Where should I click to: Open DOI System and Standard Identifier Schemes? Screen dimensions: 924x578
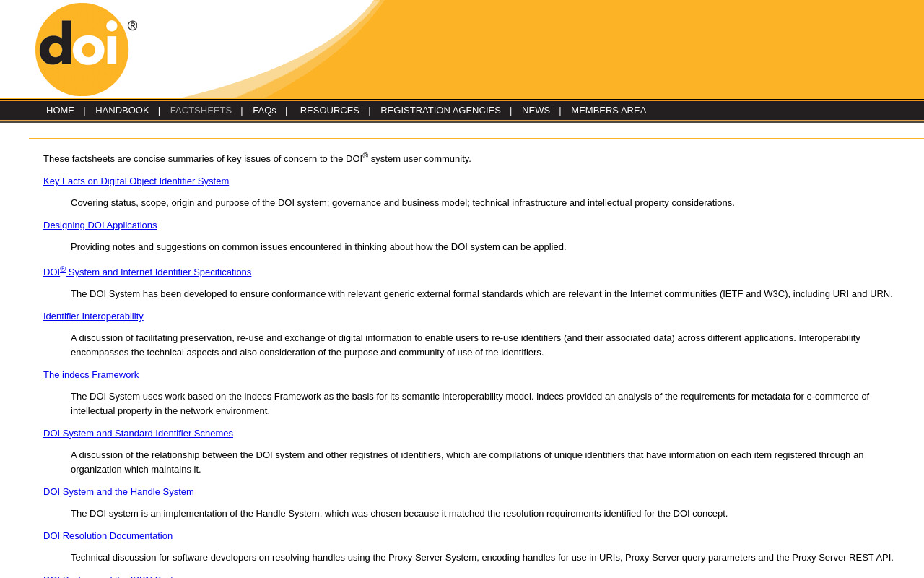(x=138, y=433)
